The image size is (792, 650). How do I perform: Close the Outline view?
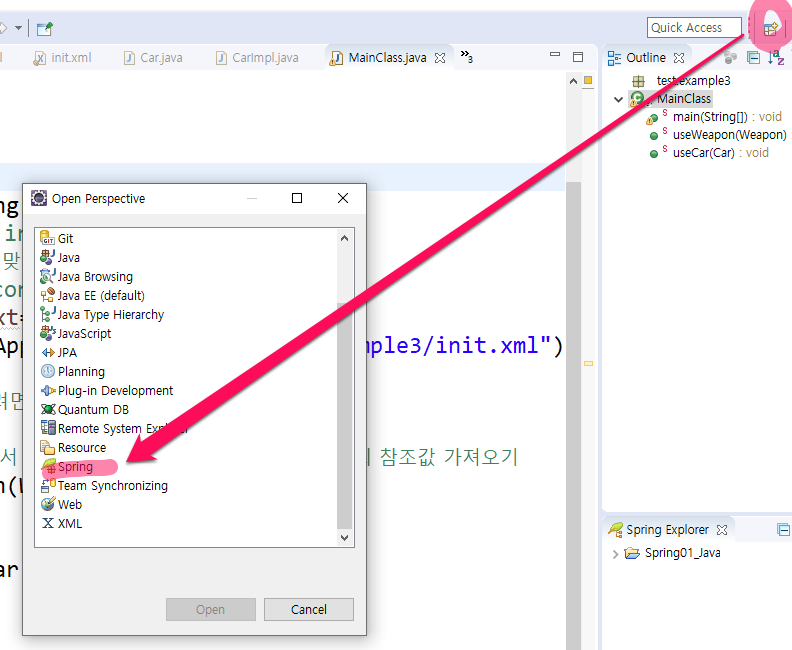click(x=679, y=58)
